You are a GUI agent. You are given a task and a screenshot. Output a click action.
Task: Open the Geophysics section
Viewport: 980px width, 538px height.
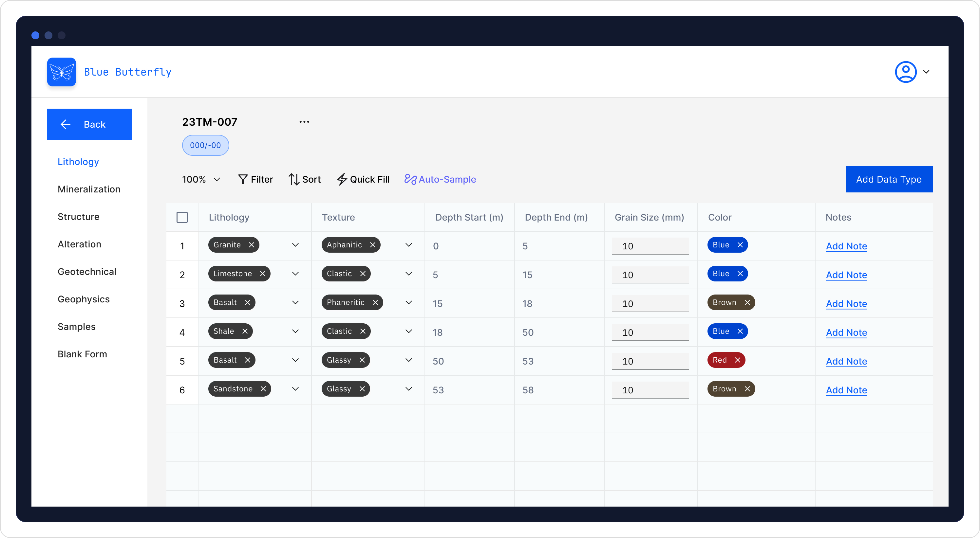click(84, 299)
